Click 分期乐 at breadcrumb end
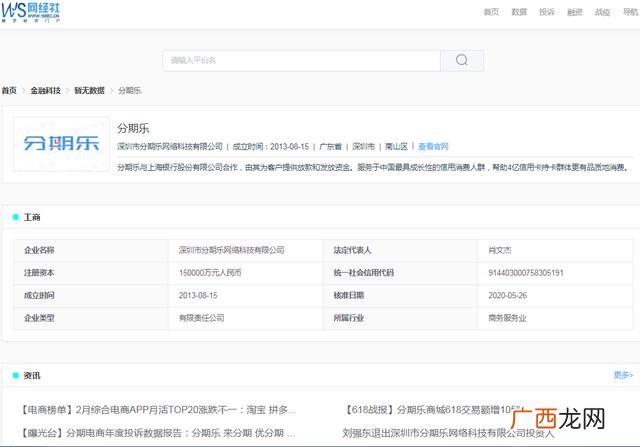 [x=129, y=90]
